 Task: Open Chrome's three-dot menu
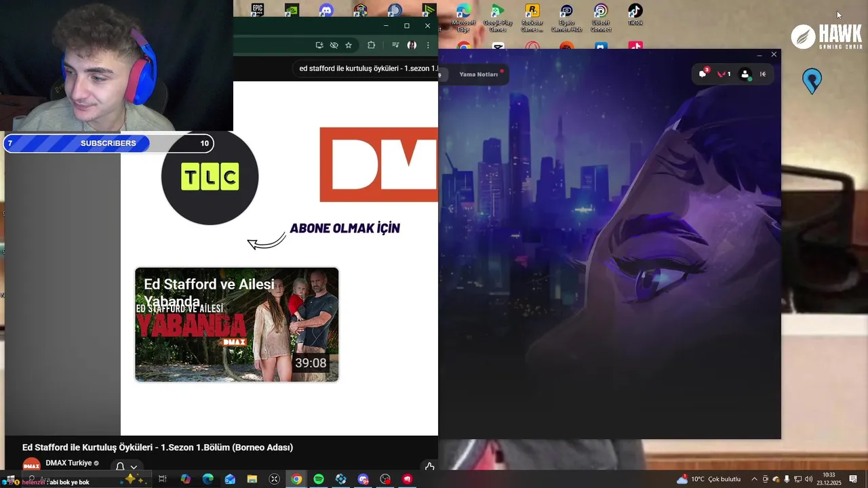click(x=428, y=45)
